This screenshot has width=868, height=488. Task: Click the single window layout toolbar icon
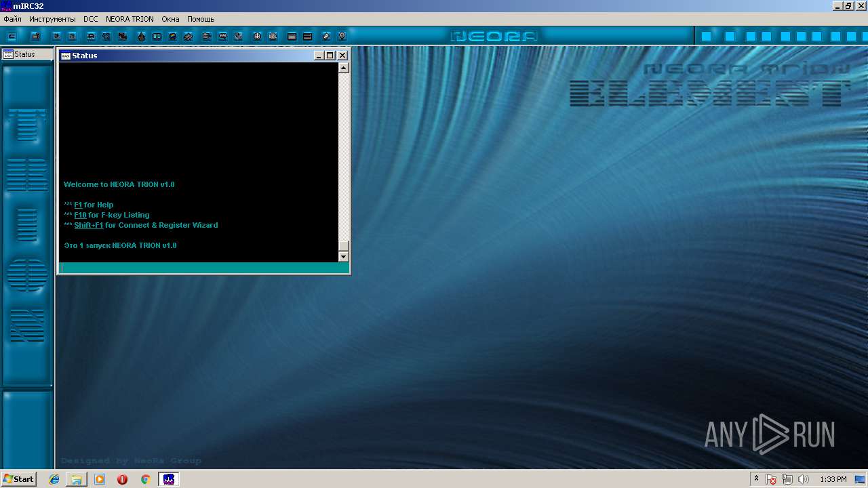pyautogui.click(x=292, y=36)
